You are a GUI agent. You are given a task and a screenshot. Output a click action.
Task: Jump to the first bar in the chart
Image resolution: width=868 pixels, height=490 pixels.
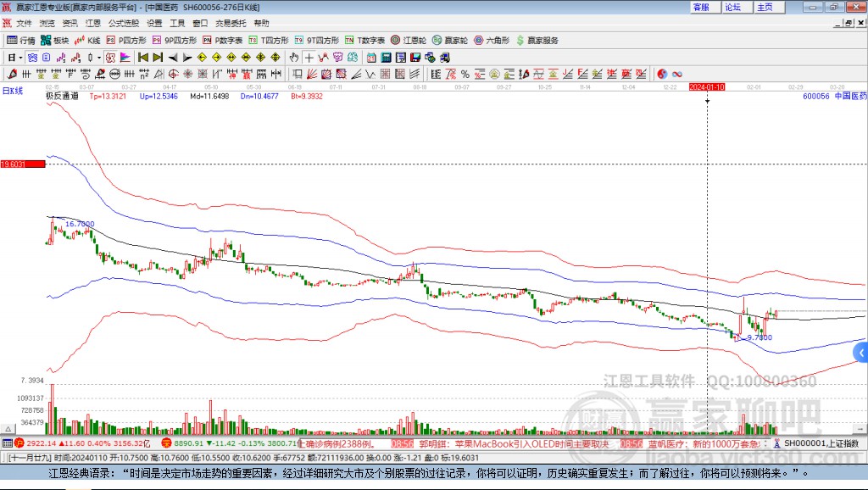pos(143,58)
